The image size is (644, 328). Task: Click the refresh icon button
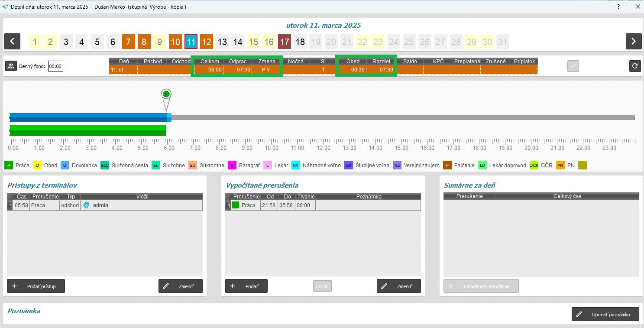coord(634,66)
